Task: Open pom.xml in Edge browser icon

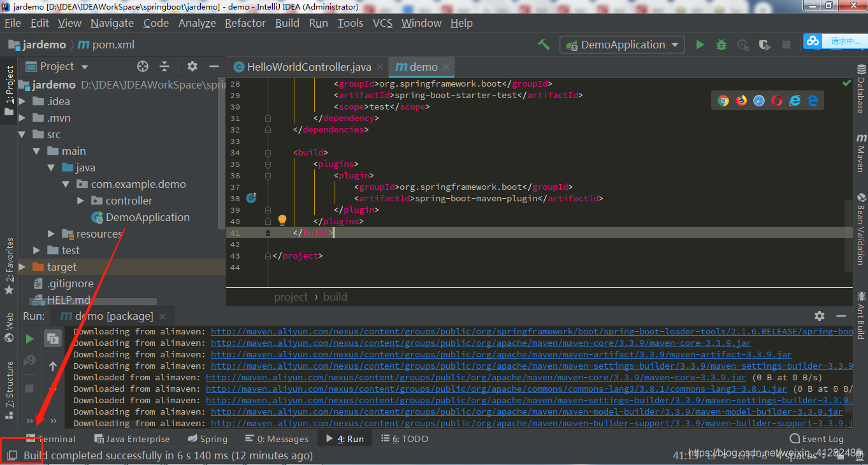Action: click(813, 101)
